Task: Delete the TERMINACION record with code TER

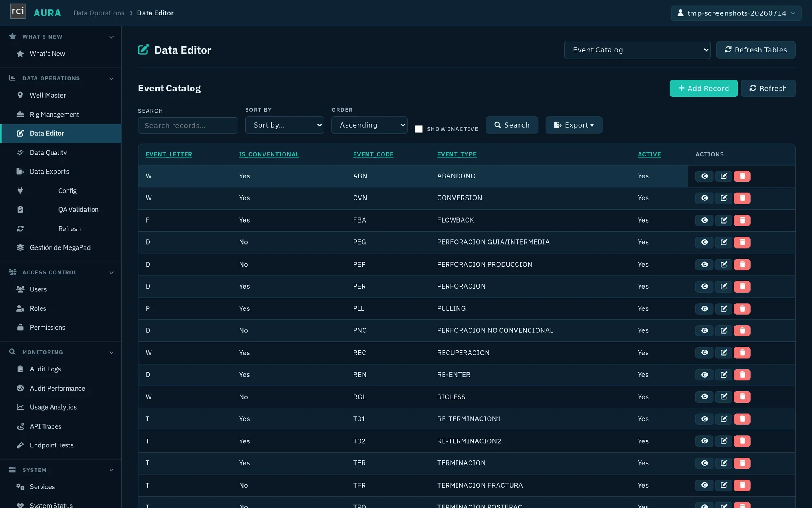Action: point(742,463)
